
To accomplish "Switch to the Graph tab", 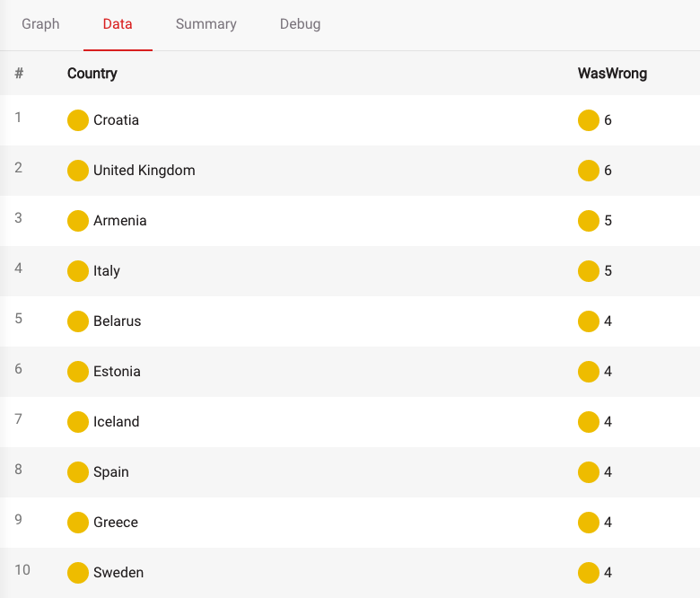I will [x=40, y=24].
